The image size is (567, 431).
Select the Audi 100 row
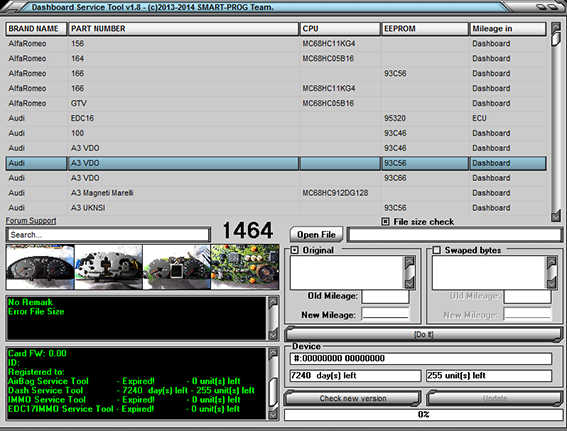click(x=276, y=133)
